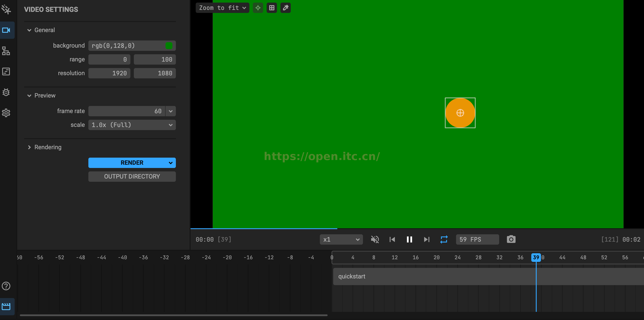Viewport: 644px width, 320px height.
Task: Open the Zoom to fit dropdown
Action: (x=222, y=8)
